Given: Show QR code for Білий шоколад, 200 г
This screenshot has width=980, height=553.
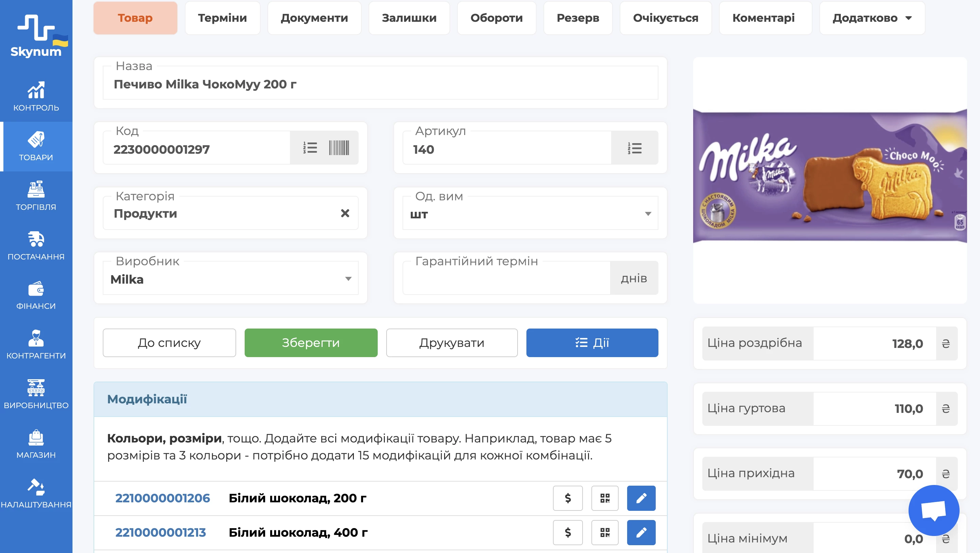Looking at the screenshot, I should [x=605, y=498].
